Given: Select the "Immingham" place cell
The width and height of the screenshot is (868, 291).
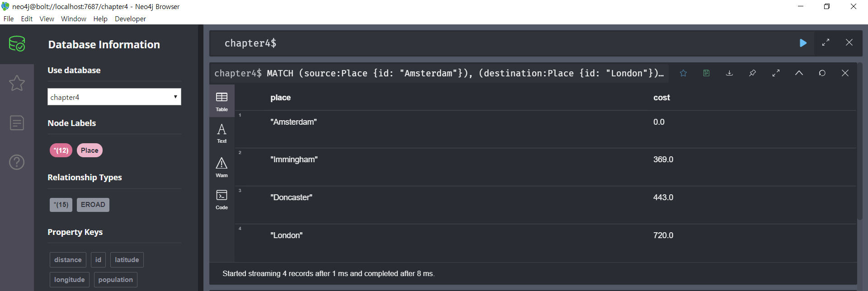Looking at the screenshot, I should point(294,160).
